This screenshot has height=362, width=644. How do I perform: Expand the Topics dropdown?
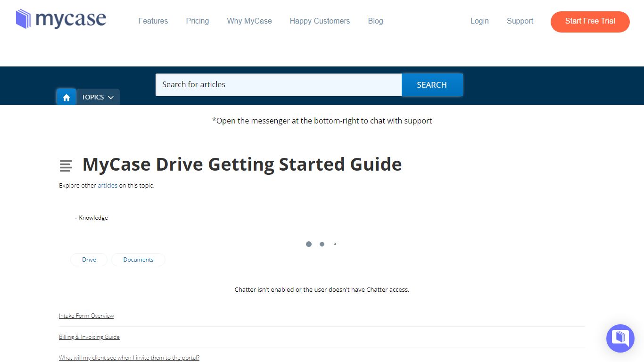pos(98,97)
